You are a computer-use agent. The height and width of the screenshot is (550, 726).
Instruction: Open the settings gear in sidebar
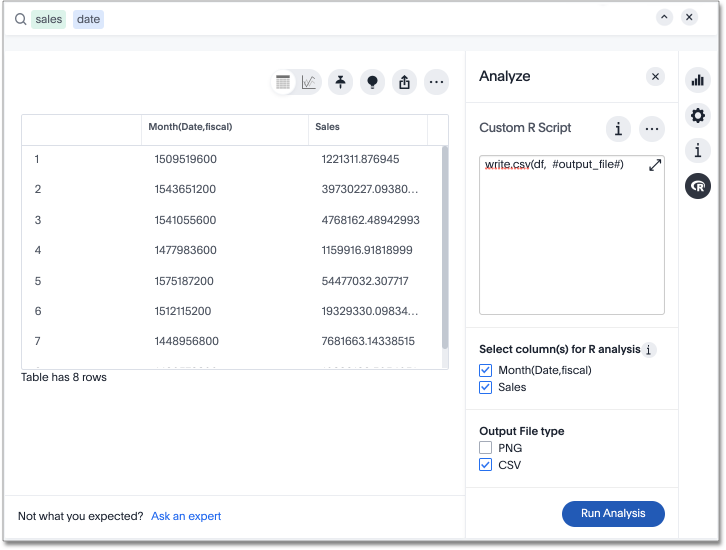(x=697, y=116)
